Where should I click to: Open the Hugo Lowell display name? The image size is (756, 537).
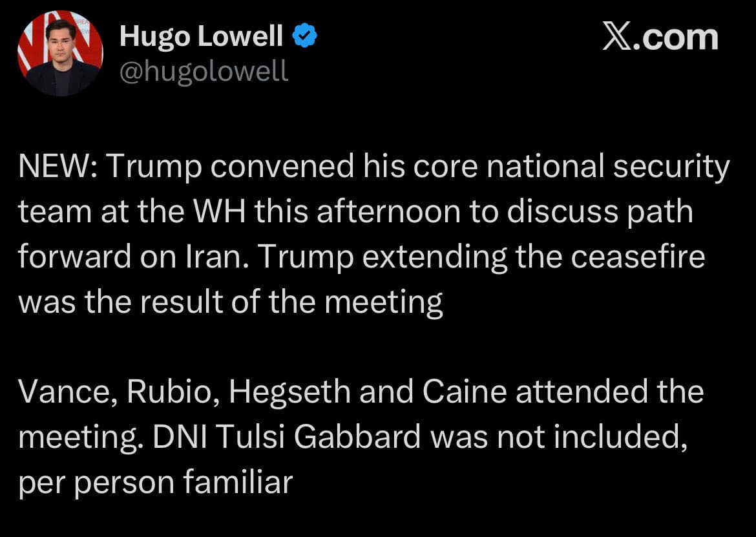201,38
